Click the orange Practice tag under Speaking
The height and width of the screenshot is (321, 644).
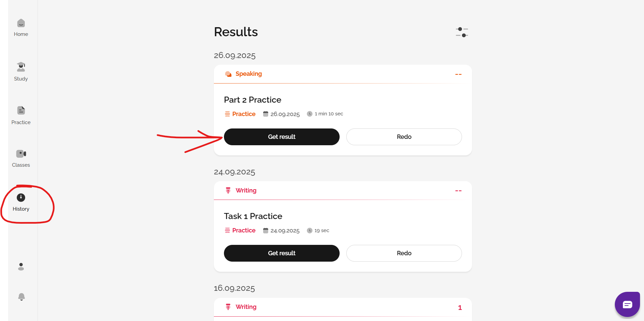243,114
